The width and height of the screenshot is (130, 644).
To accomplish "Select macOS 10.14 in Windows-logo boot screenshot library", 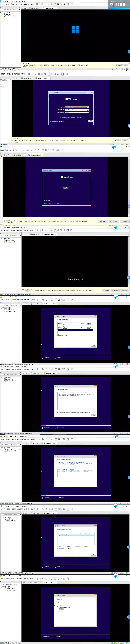I will [x=9, y=14].
